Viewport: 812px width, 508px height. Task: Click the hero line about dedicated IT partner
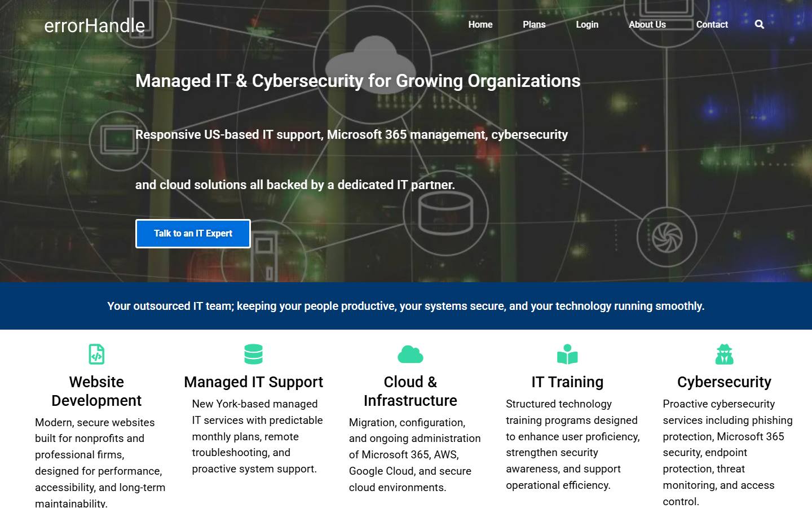point(295,185)
